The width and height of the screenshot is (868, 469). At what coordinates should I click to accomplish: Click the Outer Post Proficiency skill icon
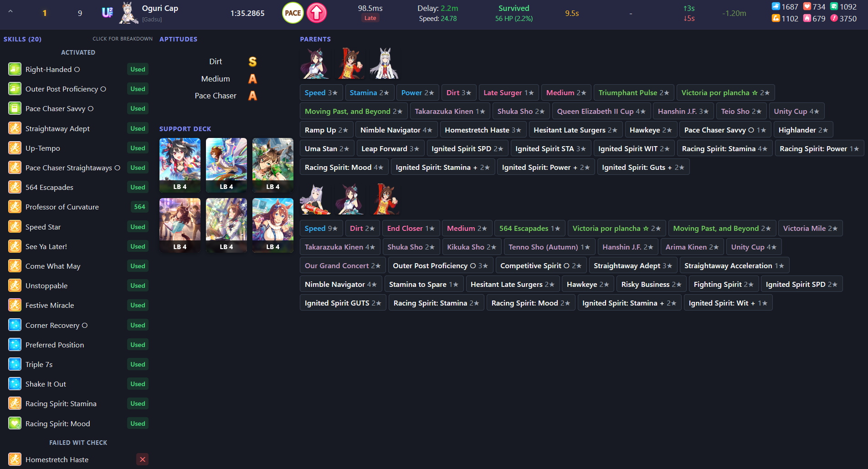[x=15, y=89]
